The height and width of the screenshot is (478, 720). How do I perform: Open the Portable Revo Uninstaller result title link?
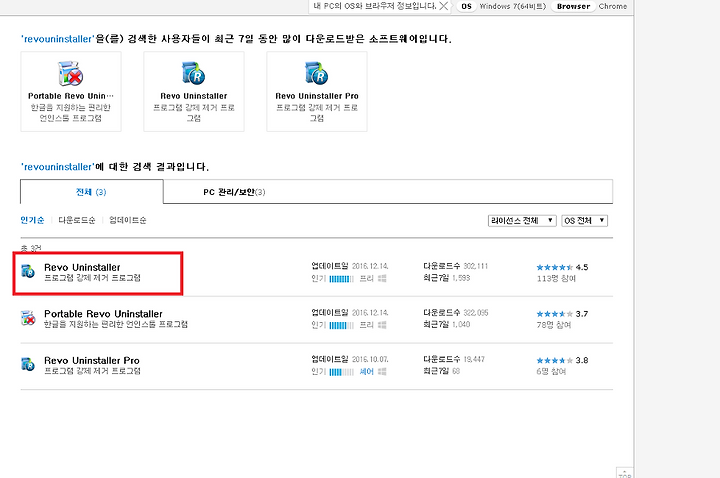(103, 314)
